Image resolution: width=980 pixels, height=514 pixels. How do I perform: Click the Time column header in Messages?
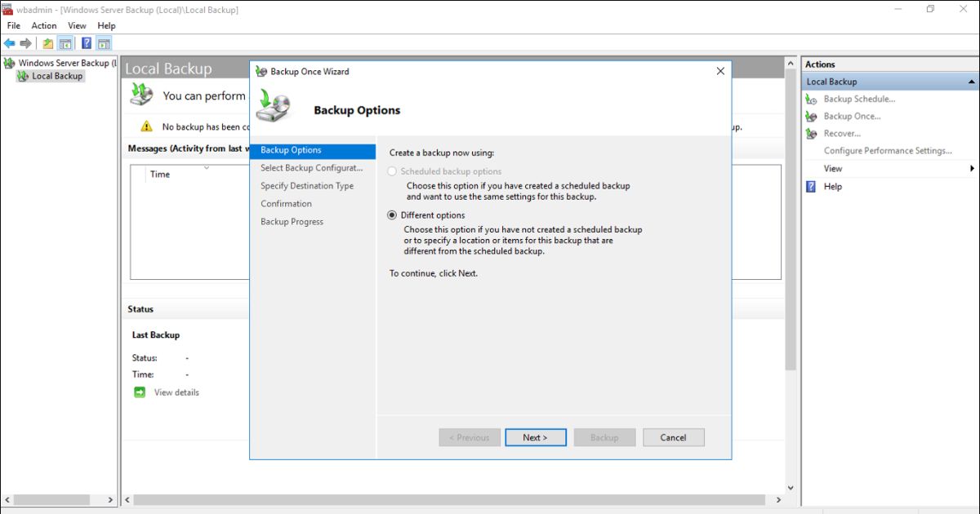tap(160, 175)
